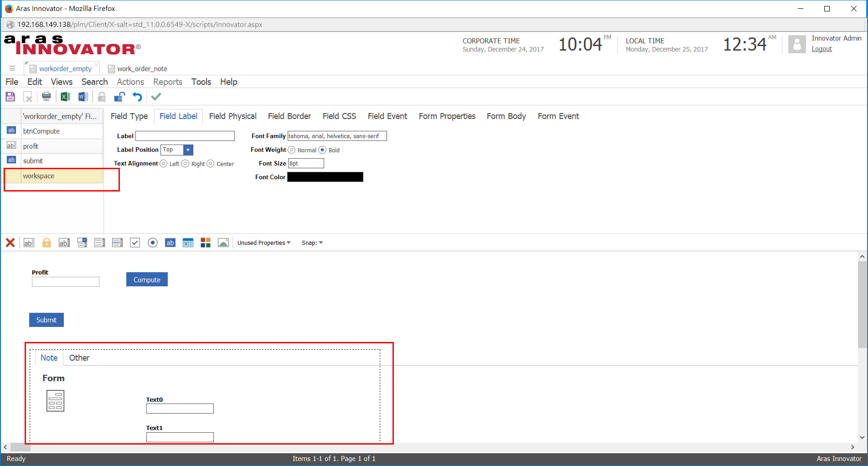Add a date calendar field from toolbar

click(188, 243)
